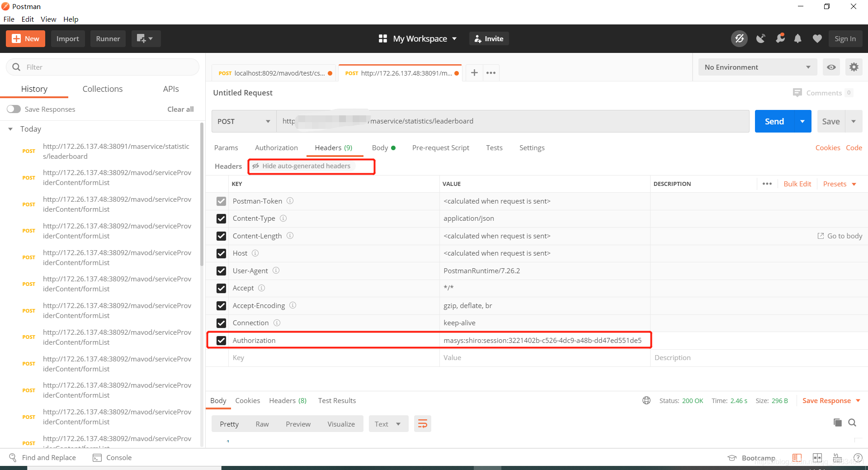868x470 pixels.
Task: Open the Save Response dropdown
Action: click(x=831, y=400)
